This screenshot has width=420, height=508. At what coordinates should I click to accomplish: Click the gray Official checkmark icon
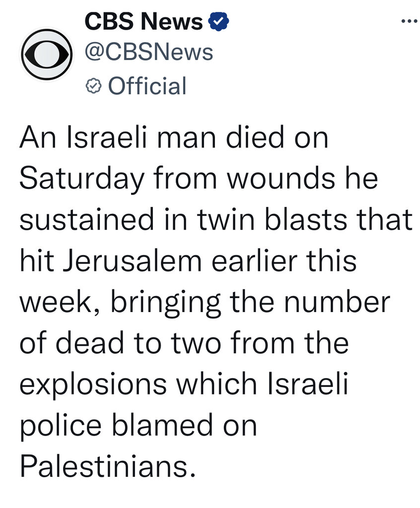[94, 86]
